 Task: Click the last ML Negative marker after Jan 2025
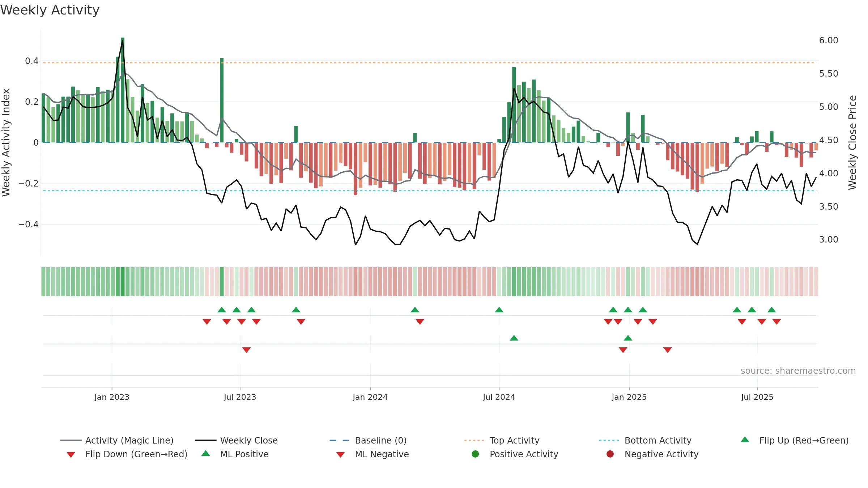point(668,350)
